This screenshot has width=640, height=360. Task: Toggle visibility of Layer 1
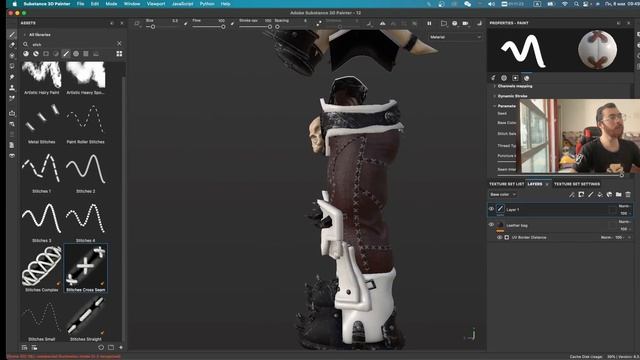point(491,209)
